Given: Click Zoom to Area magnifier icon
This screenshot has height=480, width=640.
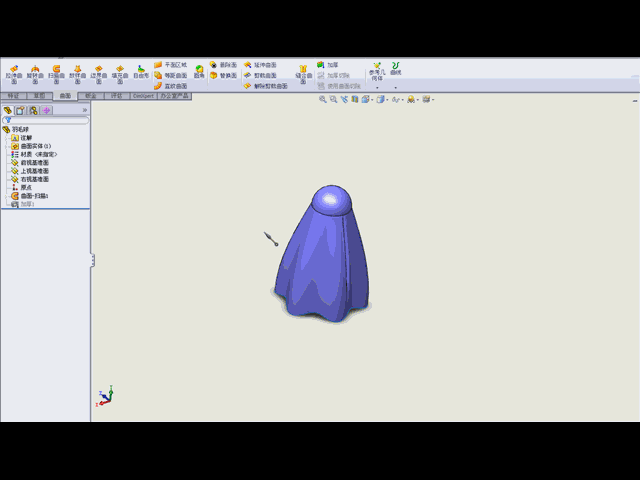Looking at the screenshot, I should click(x=333, y=99).
